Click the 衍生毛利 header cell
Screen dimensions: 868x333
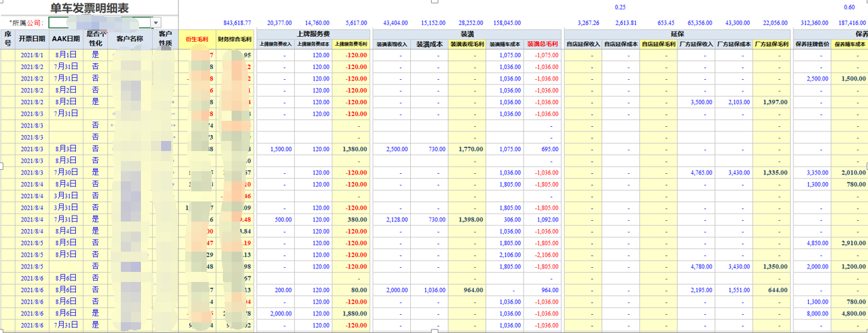[197, 39]
